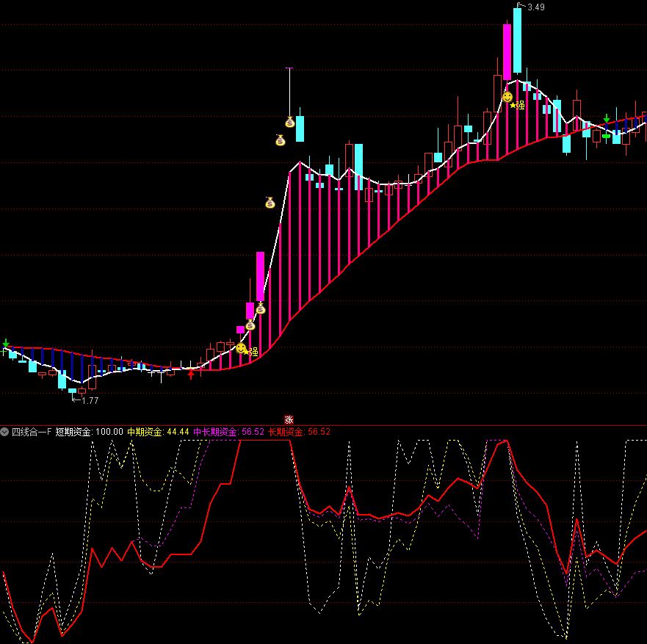Collapse the 四线合一F indicator panel
The image size is (647, 644).
click(x=5, y=432)
